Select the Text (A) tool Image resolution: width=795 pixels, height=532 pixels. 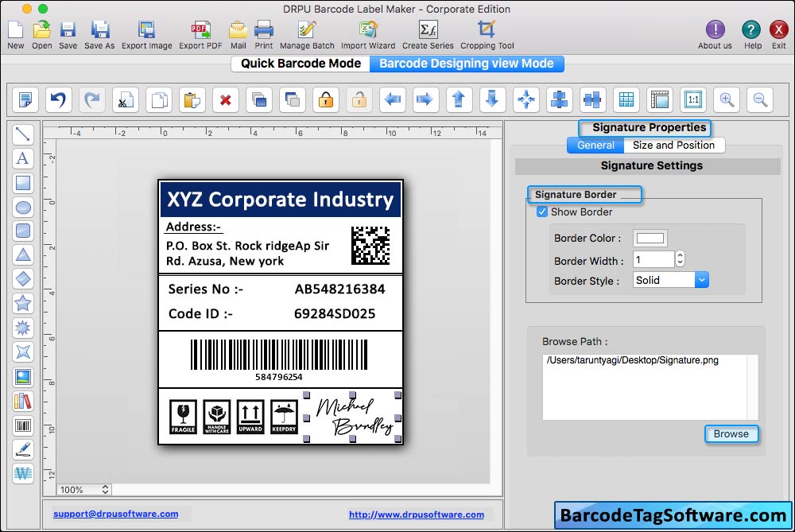(23, 158)
